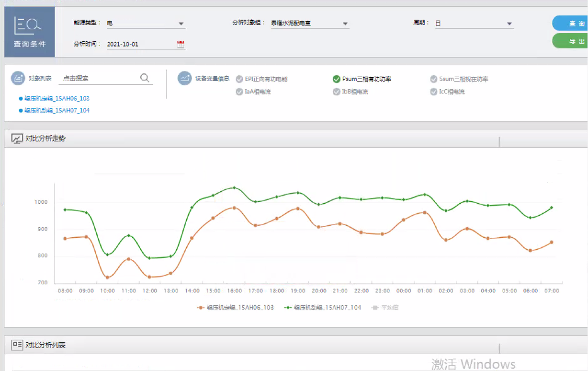The width and height of the screenshot is (588, 371).
Task: Click the 点击搜索 search input field
Action: tap(98, 78)
